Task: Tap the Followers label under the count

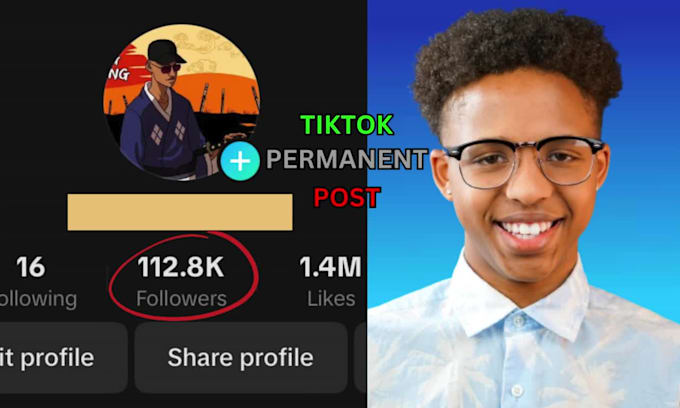Action: pyautogui.click(x=181, y=299)
